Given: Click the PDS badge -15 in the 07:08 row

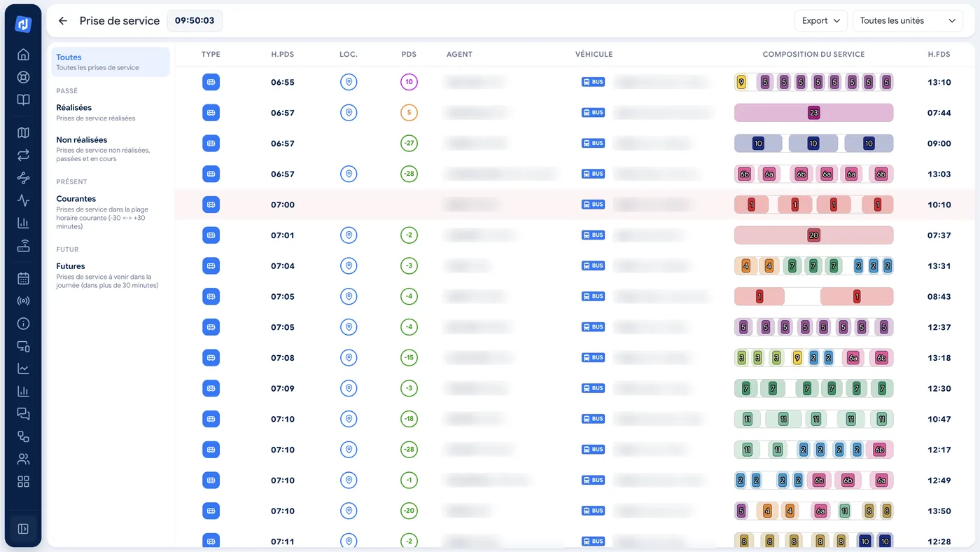Looking at the screenshot, I should click(409, 358).
